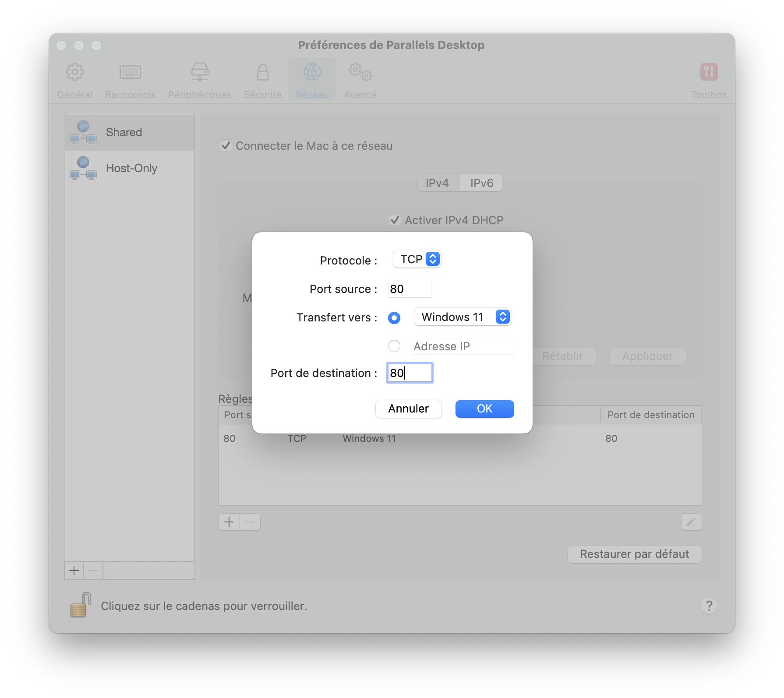The width and height of the screenshot is (784, 698).
Task: Remove the selected network in the sidebar
Action: point(93,571)
